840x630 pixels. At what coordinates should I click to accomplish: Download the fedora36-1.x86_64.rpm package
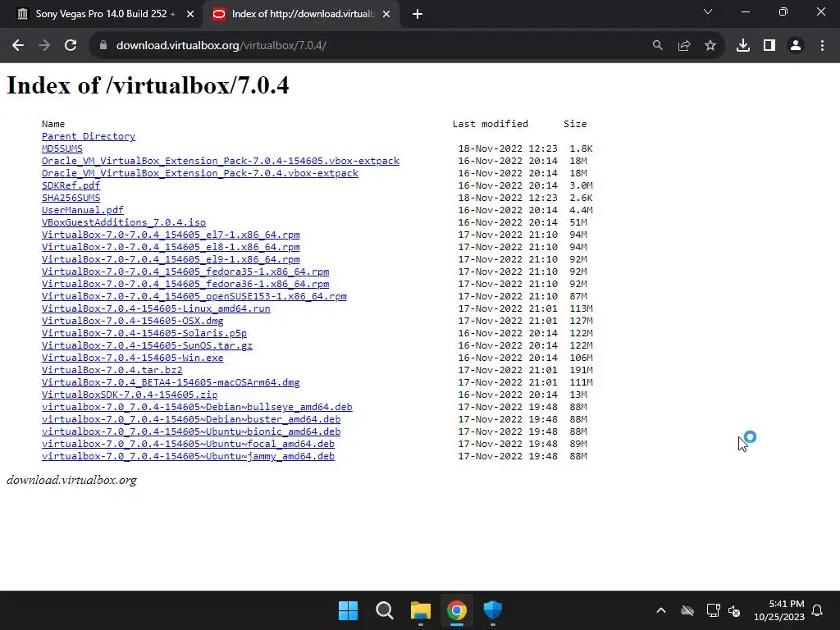185,284
